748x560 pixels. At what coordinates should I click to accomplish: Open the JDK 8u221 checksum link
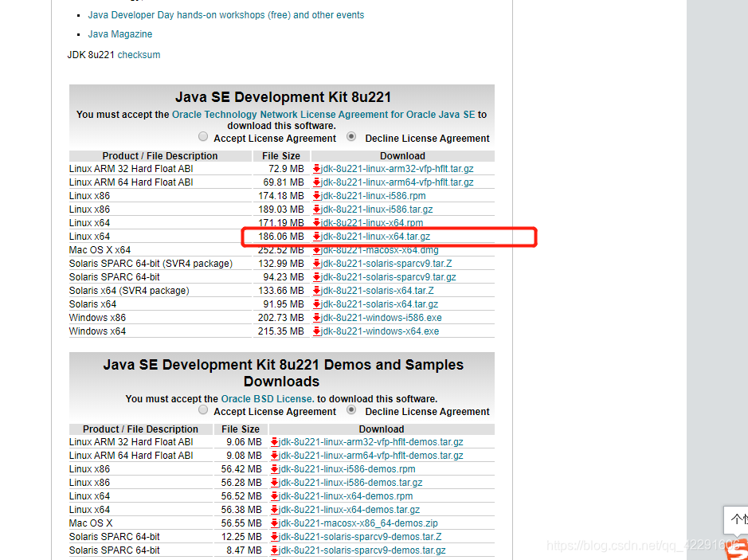[x=139, y=55]
